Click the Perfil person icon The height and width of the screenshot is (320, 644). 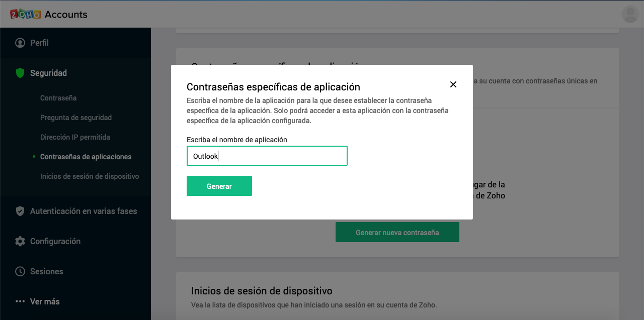point(20,43)
